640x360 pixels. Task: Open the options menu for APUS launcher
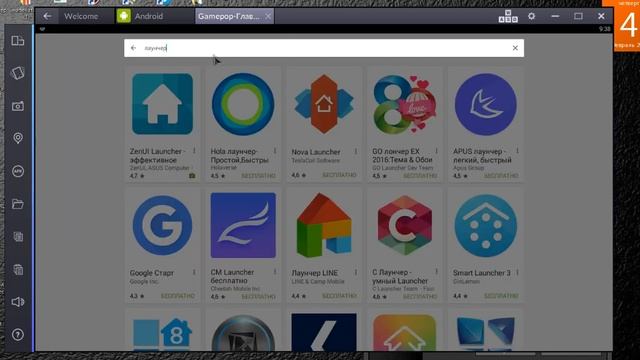(x=518, y=151)
